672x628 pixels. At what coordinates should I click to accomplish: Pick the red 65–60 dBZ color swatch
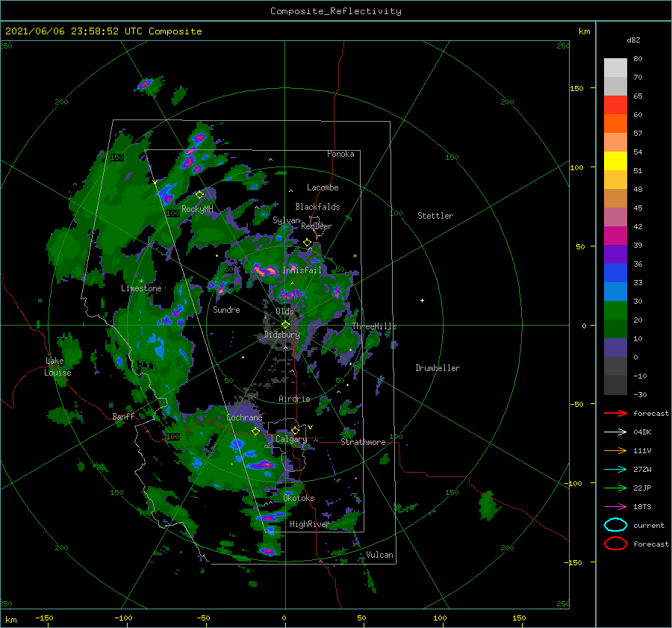click(x=615, y=105)
